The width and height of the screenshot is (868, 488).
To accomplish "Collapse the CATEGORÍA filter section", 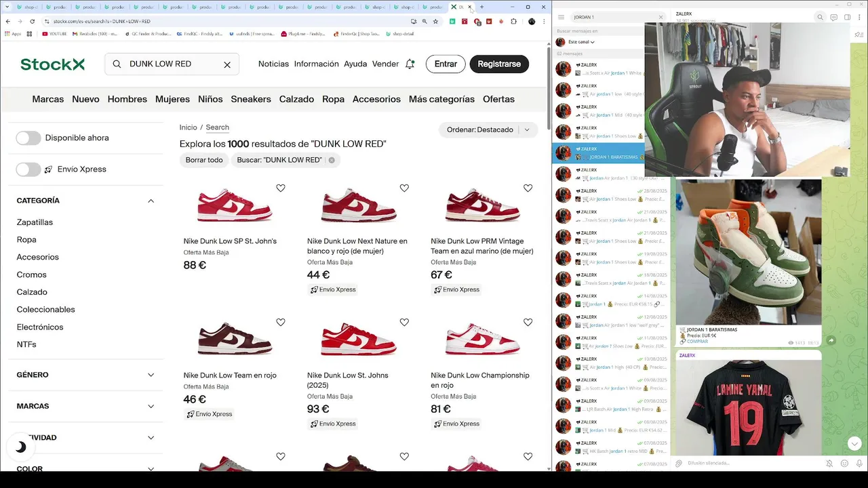I will pyautogui.click(x=151, y=201).
